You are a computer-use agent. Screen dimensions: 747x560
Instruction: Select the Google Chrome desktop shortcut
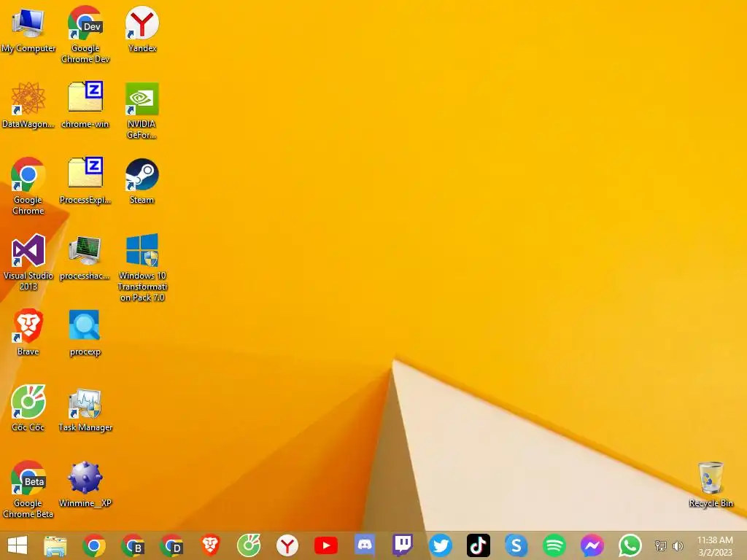click(x=28, y=186)
